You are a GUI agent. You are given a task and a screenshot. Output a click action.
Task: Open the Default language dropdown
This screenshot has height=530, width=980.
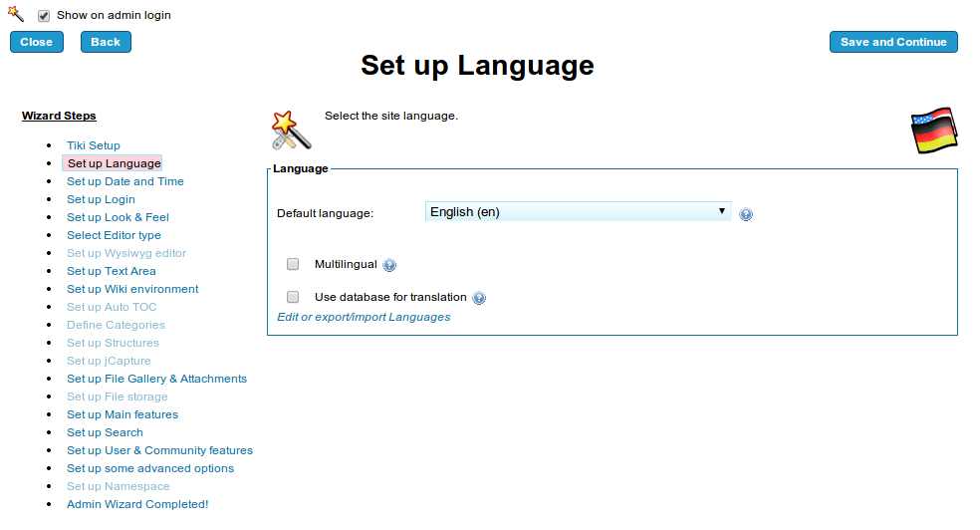coord(578,212)
